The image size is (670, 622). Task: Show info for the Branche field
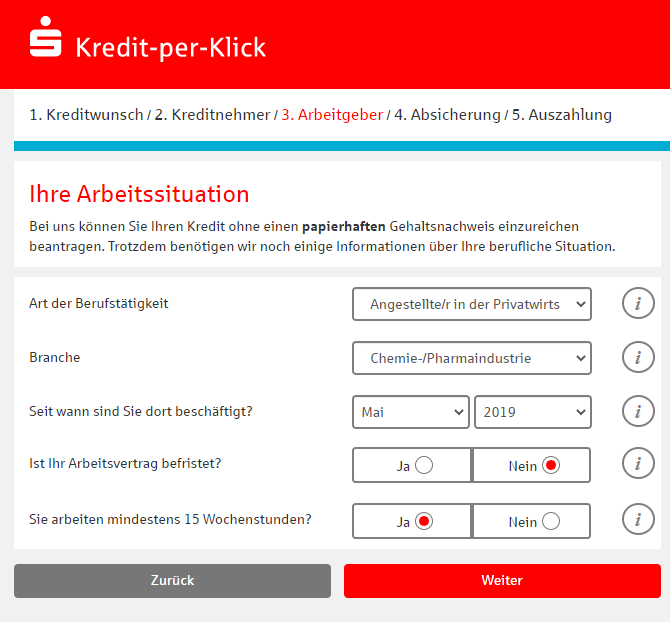click(637, 357)
